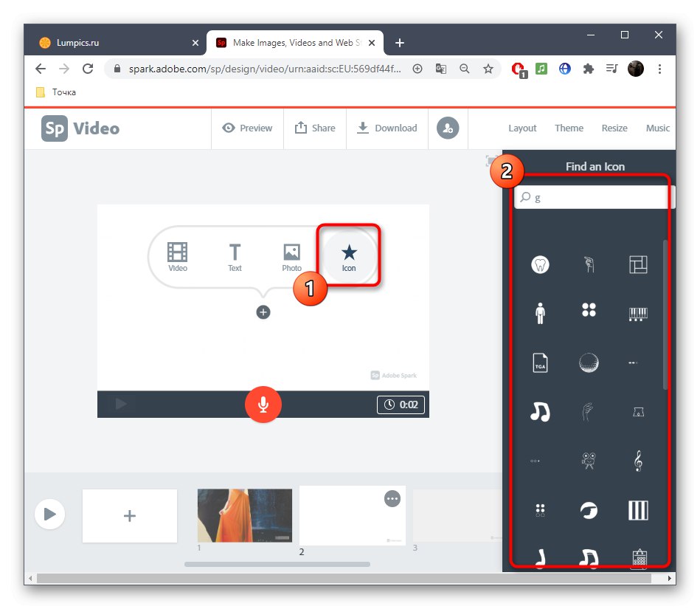Select the treble clef icon

[637, 461]
